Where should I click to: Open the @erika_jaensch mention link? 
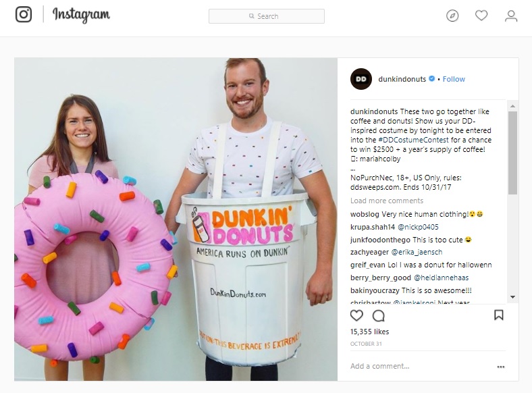pyautogui.click(x=417, y=252)
